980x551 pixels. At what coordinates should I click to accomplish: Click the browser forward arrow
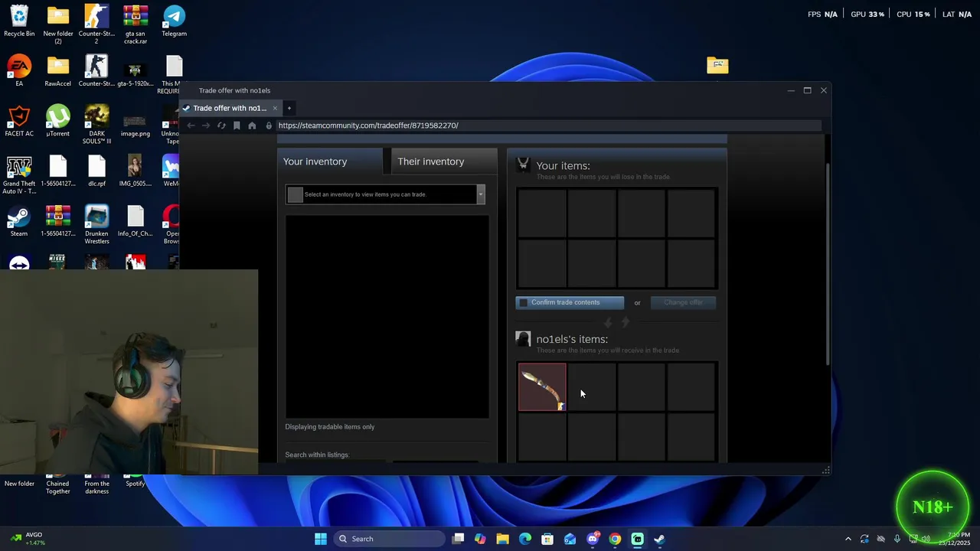206,126
